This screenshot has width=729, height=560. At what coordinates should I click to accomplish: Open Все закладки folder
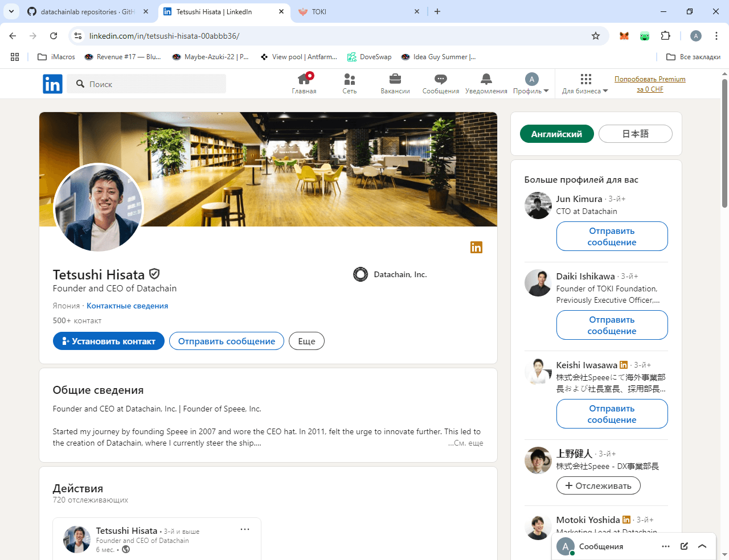(x=693, y=57)
